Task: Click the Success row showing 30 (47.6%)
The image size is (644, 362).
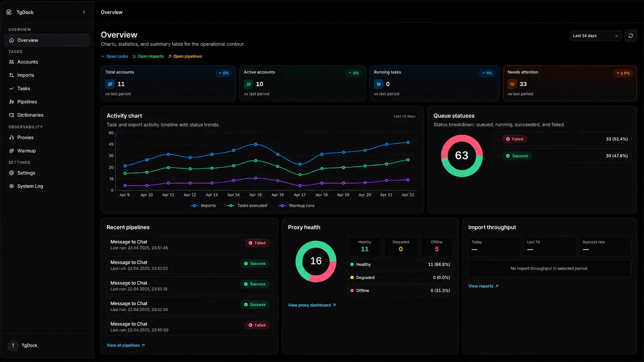Action: [x=562, y=156]
